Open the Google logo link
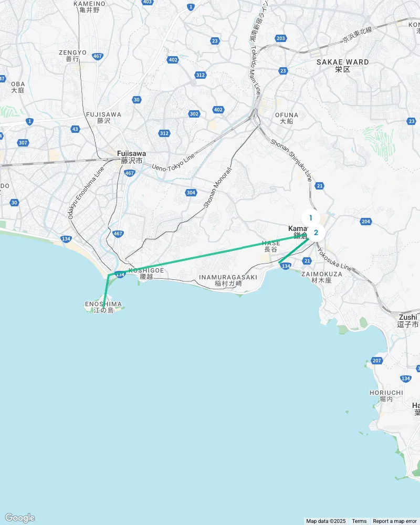This screenshot has width=420, height=525. click(20, 518)
